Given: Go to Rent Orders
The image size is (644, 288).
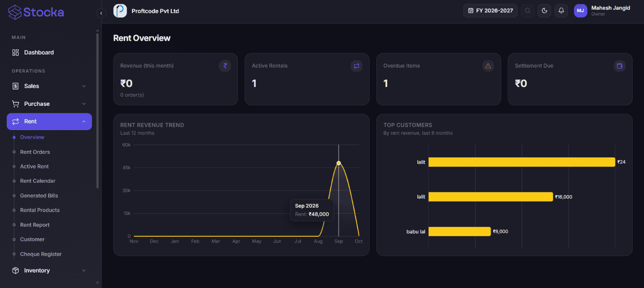Looking at the screenshot, I should [35, 152].
